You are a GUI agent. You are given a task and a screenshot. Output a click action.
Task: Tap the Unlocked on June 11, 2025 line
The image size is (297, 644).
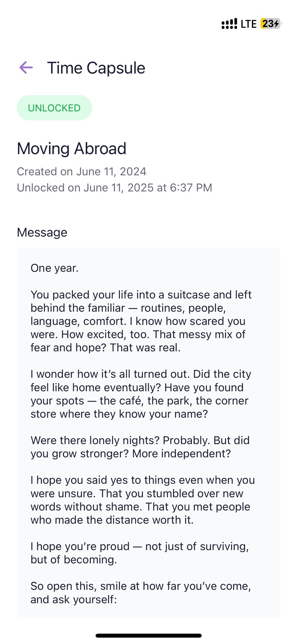pos(115,188)
